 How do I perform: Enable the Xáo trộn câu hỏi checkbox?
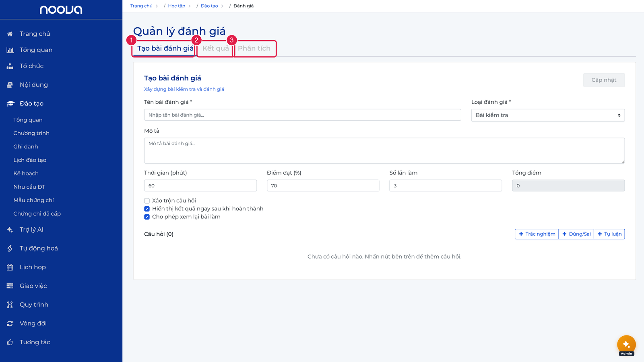pyautogui.click(x=147, y=201)
